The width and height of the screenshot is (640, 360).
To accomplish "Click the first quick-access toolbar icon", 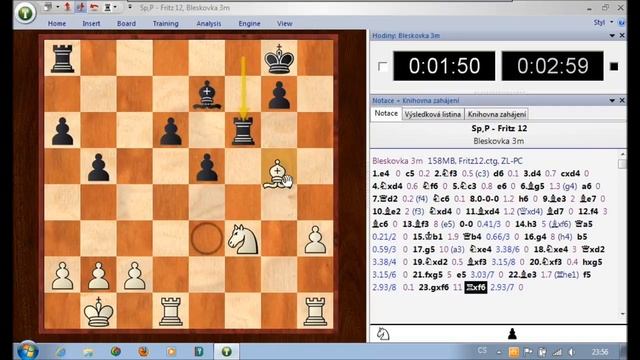I will pyautogui.click(x=49, y=7).
